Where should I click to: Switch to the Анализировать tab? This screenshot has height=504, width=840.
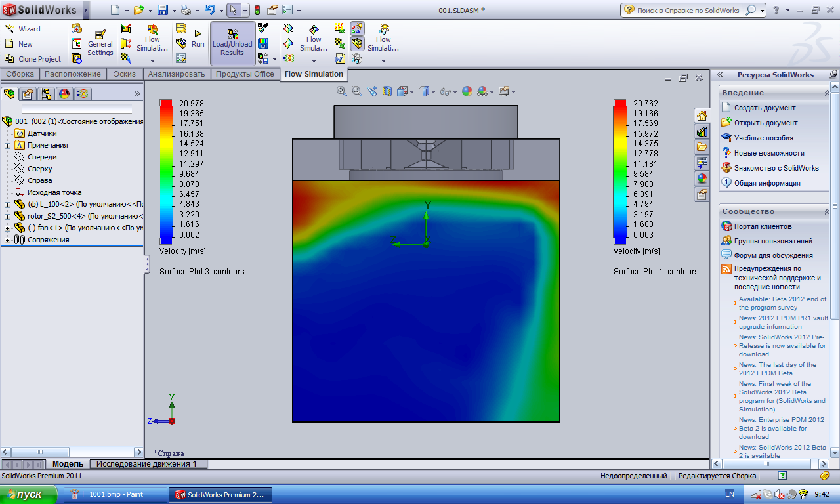[x=176, y=74]
